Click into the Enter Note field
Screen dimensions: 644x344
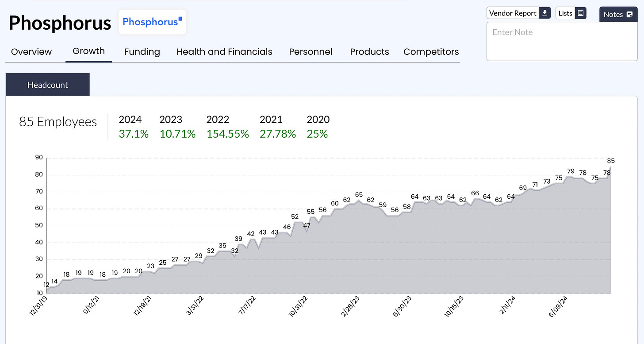coord(562,42)
